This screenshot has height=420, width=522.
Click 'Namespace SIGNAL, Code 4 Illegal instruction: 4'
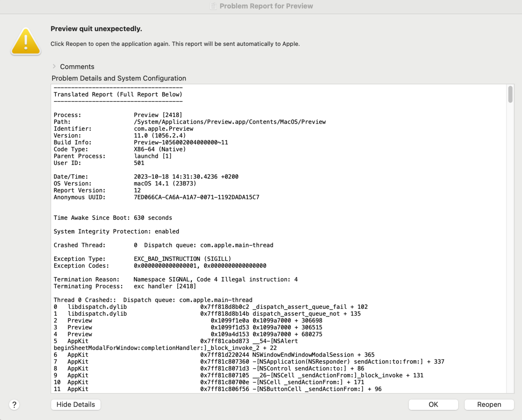pyautogui.click(x=216, y=280)
